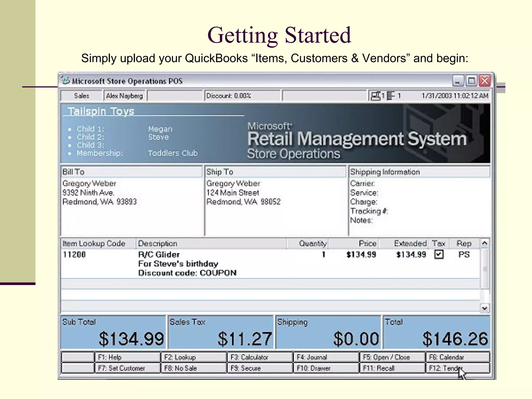Click the Ship To panel header
Screen dimensions: 532x399
(275, 172)
